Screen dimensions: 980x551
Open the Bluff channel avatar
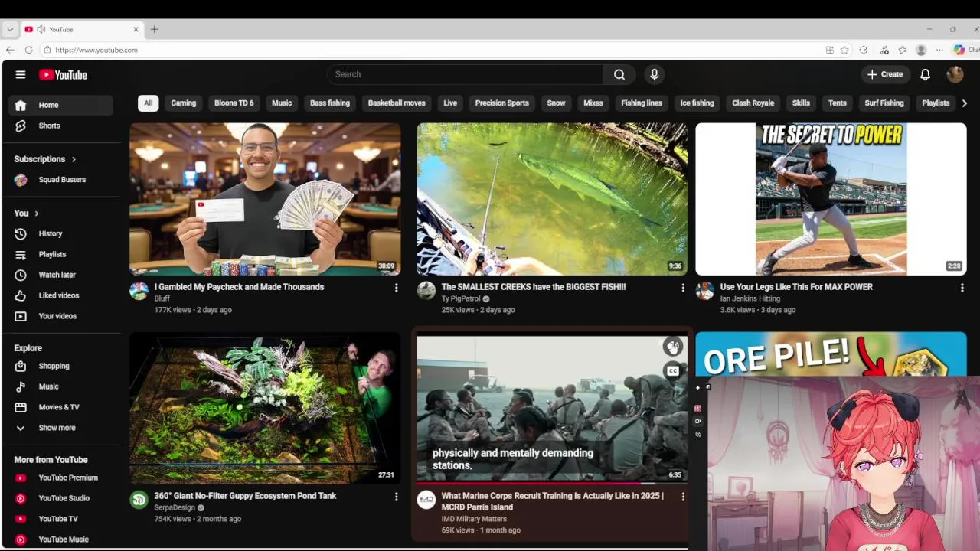pyautogui.click(x=139, y=291)
